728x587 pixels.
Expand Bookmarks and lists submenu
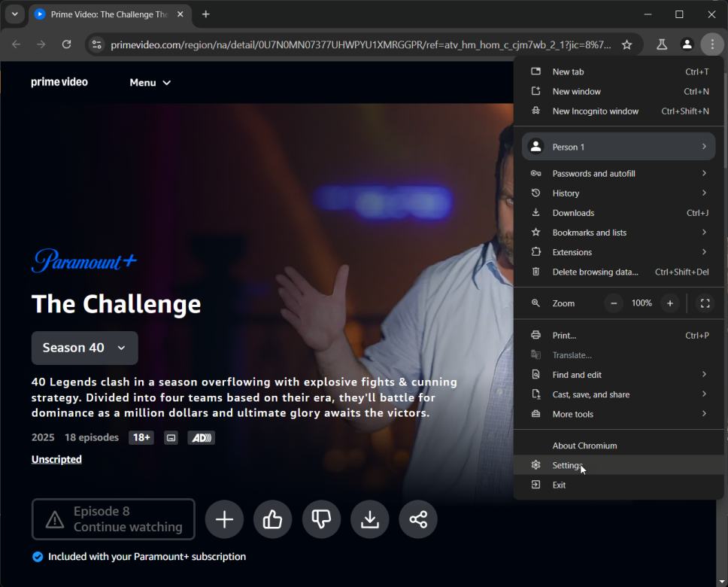pos(618,233)
